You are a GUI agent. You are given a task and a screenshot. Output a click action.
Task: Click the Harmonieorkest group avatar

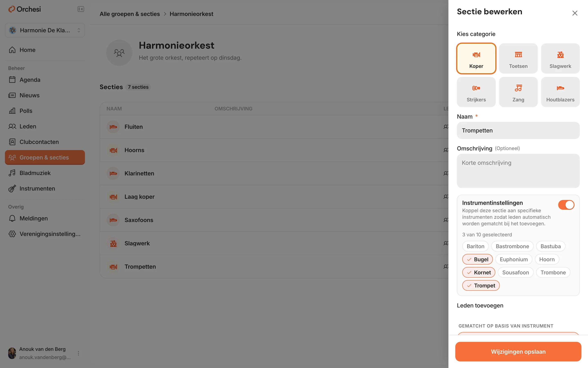(x=119, y=53)
